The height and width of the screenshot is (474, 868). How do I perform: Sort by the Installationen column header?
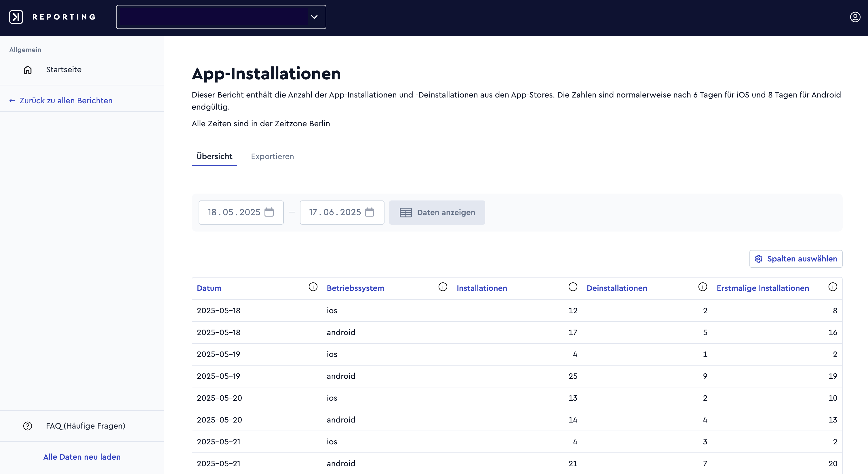click(x=482, y=288)
